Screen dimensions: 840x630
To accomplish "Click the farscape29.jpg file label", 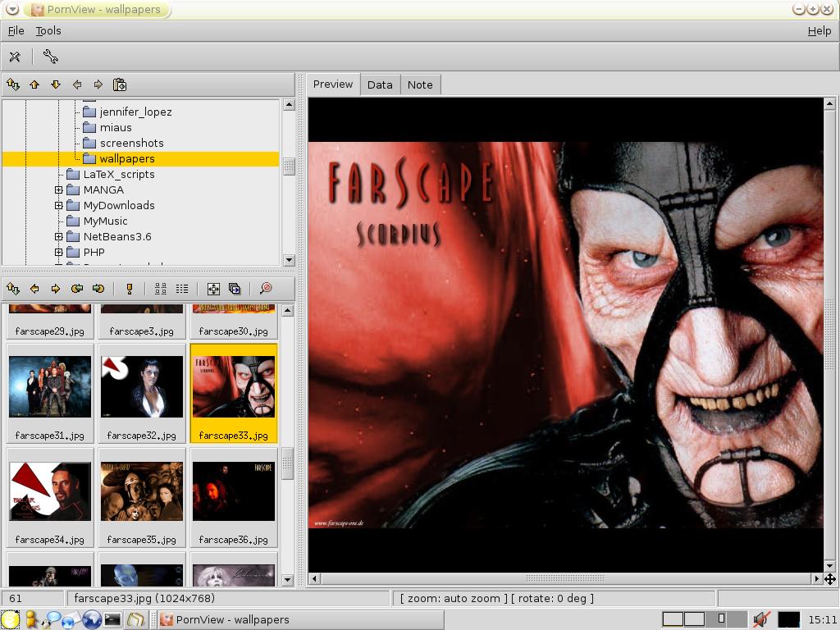I will [50, 331].
